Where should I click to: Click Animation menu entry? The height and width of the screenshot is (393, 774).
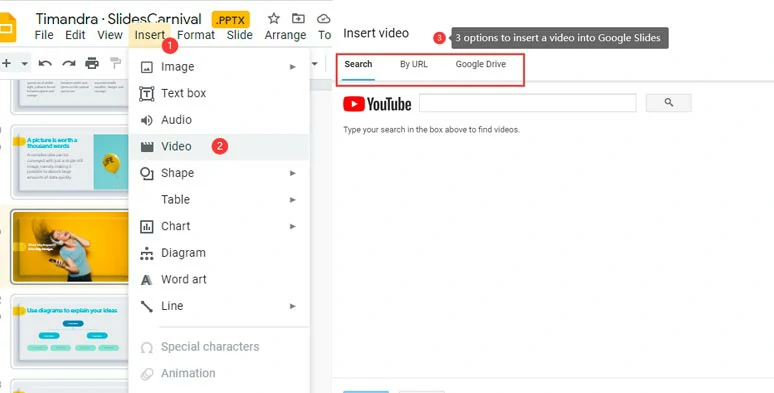[219, 373]
